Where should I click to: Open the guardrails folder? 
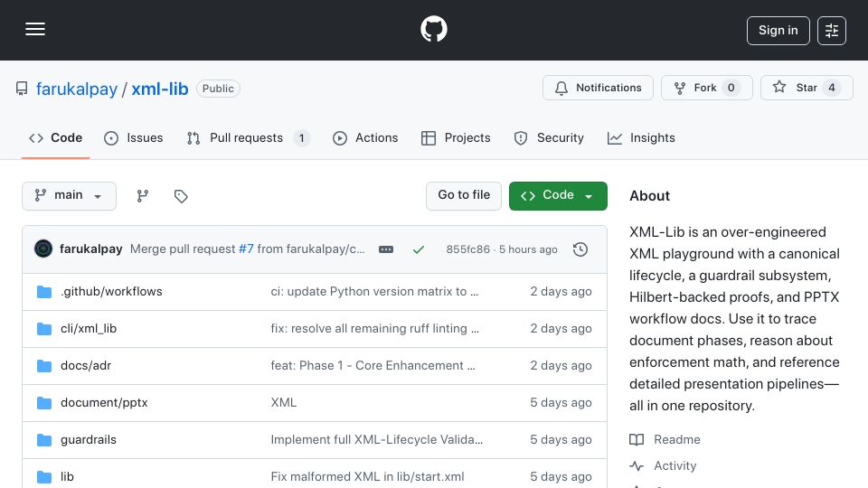tap(89, 440)
